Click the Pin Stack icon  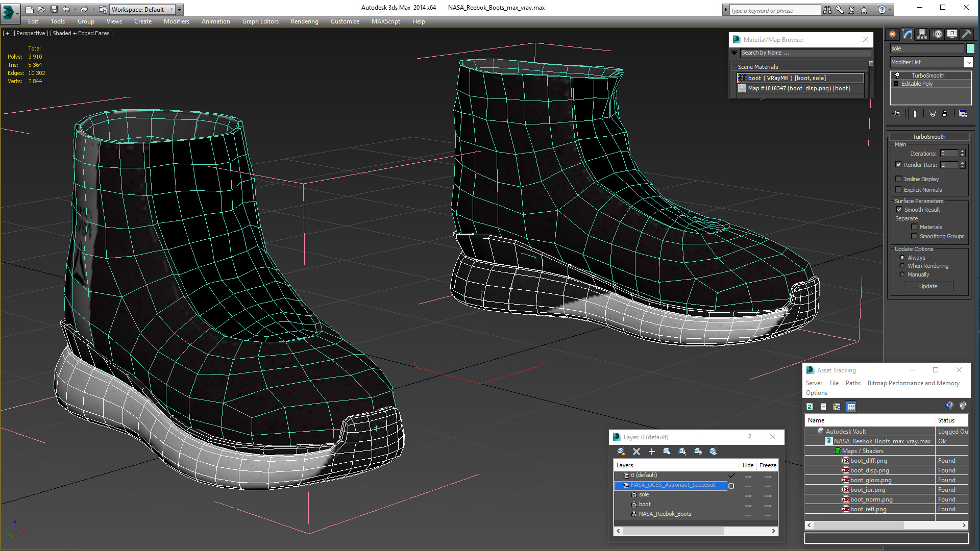897,114
